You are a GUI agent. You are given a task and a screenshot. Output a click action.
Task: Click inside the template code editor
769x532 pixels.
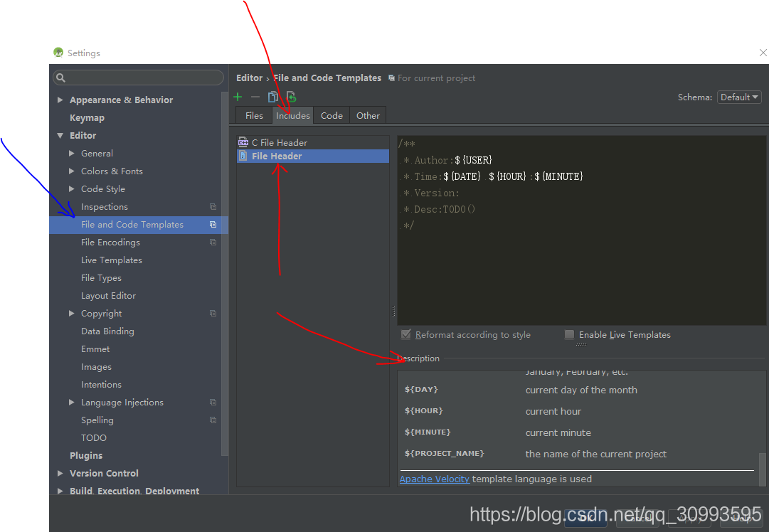coord(582,230)
